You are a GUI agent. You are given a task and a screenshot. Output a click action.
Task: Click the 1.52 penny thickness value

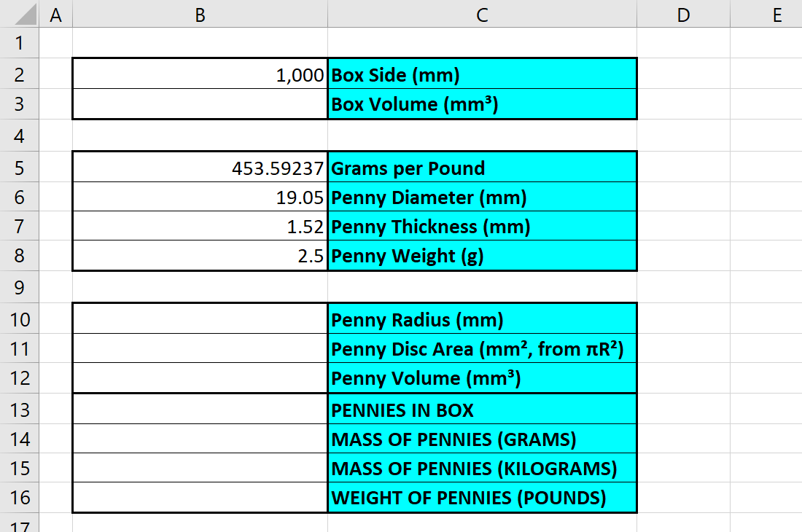coord(200,227)
